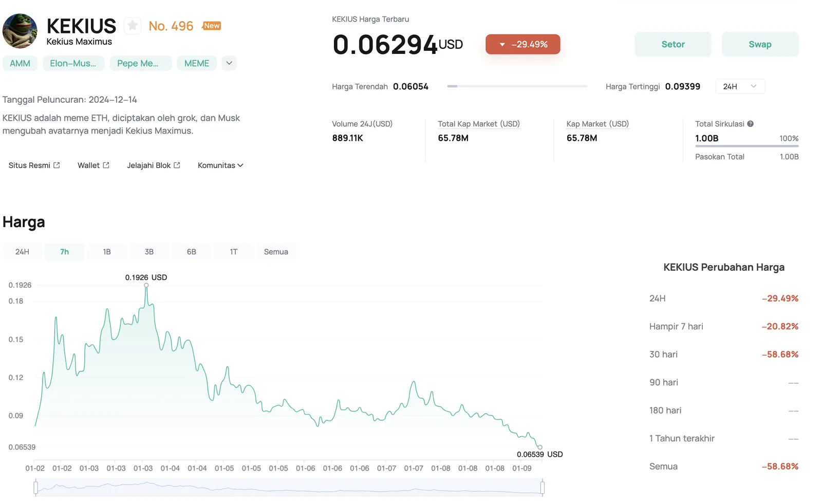Click the red -29.49% price change badge
The width and height of the screenshot is (822, 504).
(x=522, y=44)
